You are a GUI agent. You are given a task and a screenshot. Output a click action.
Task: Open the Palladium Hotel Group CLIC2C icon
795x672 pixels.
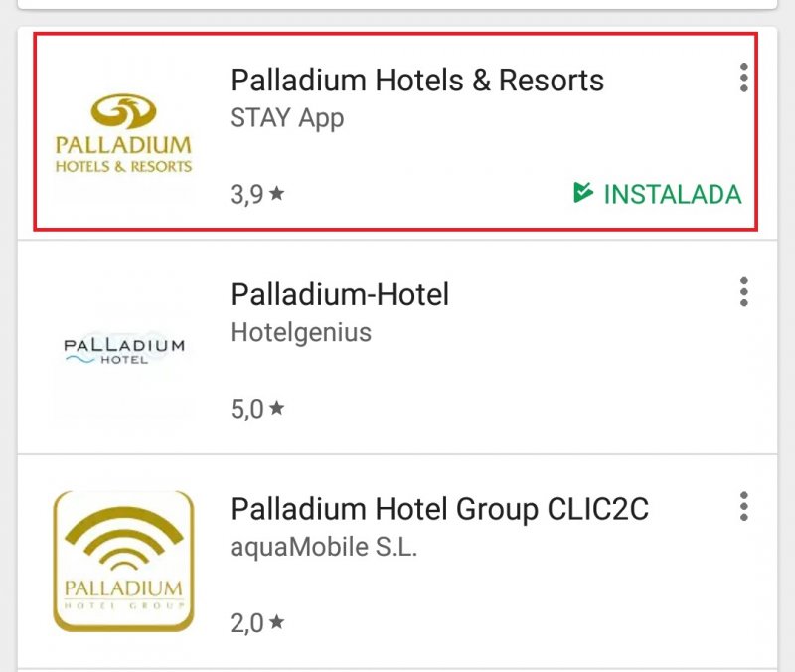(x=123, y=561)
